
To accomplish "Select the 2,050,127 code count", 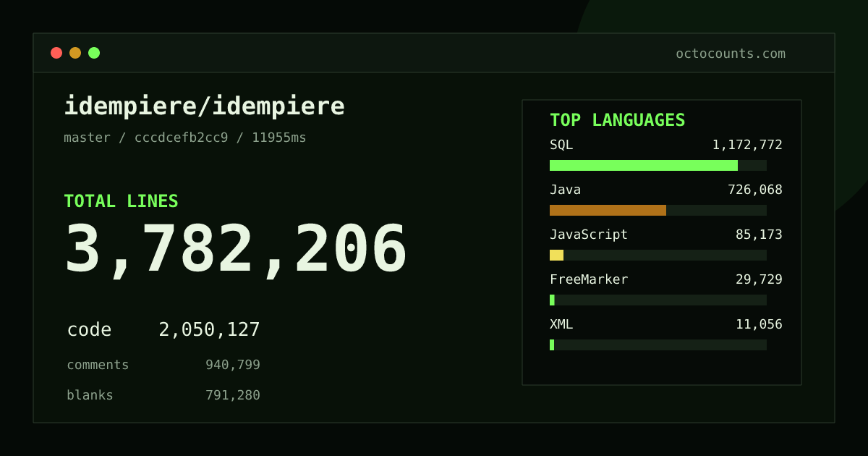I will click(209, 330).
